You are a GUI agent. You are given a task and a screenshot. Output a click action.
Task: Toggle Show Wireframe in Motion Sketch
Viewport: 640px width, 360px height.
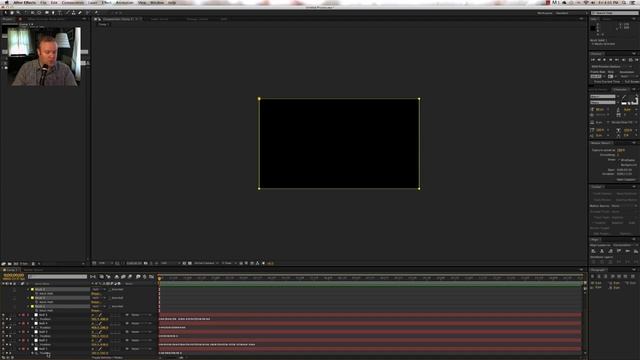(619, 160)
